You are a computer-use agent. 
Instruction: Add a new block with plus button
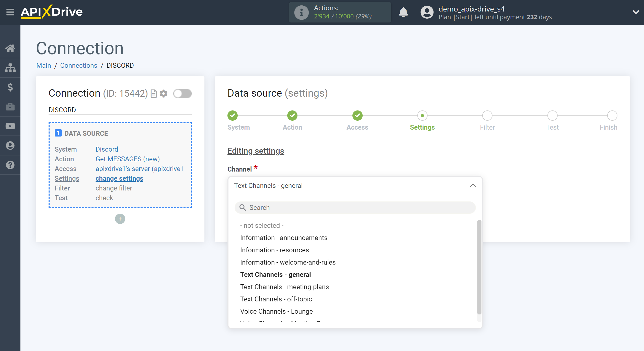click(x=120, y=219)
